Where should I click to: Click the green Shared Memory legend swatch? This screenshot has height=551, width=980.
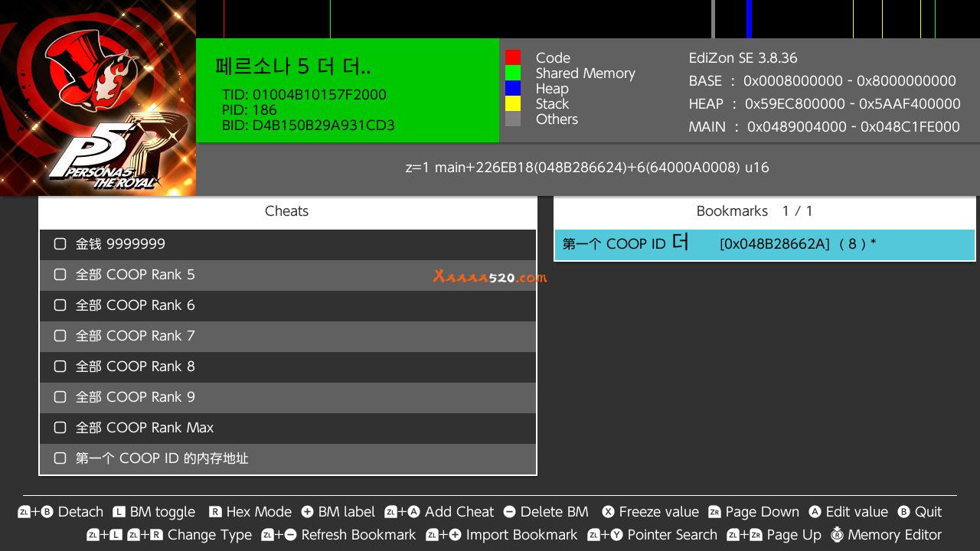click(513, 73)
